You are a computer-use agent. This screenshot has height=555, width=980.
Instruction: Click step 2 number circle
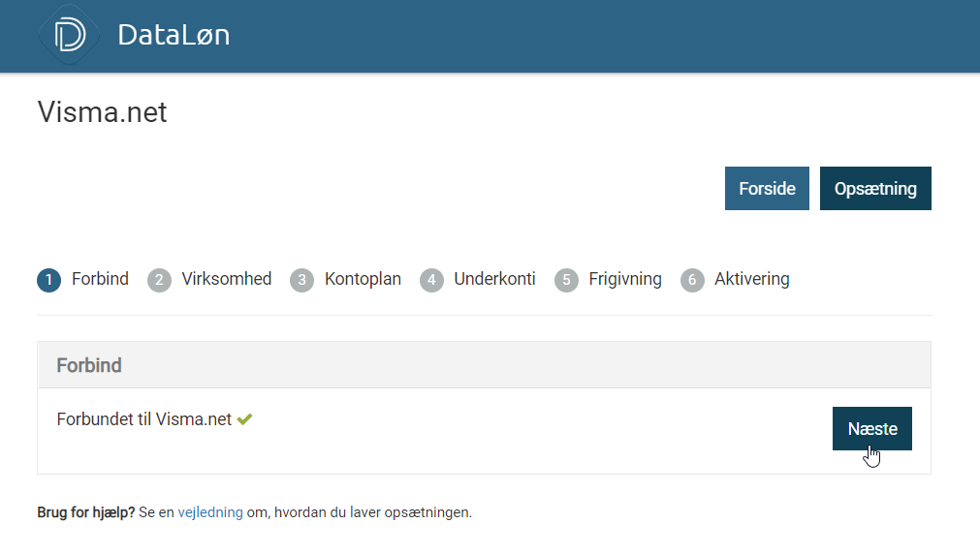pos(159,280)
